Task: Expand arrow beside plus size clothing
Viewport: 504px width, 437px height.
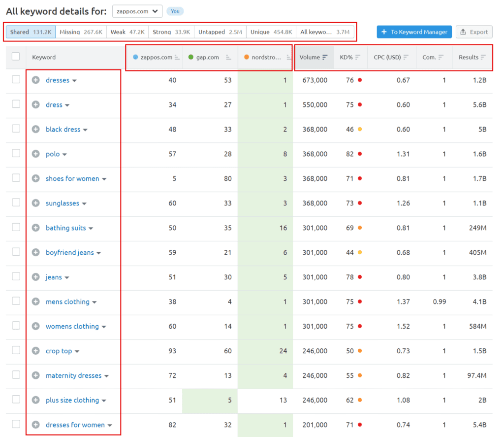Action: (104, 401)
